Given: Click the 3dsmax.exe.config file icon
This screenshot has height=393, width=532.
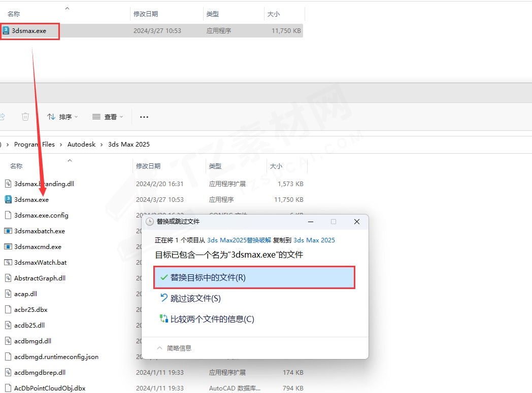Looking at the screenshot, I should (8, 216).
